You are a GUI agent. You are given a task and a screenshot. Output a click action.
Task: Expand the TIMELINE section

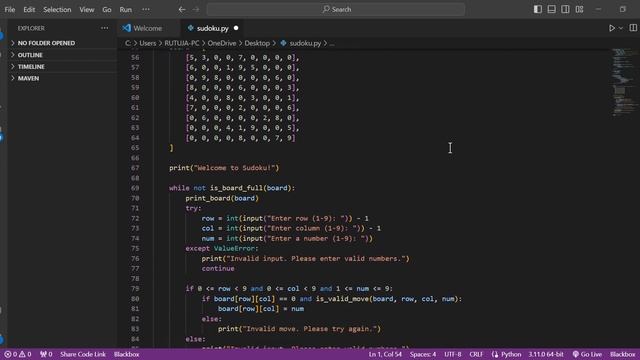(x=61, y=67)
